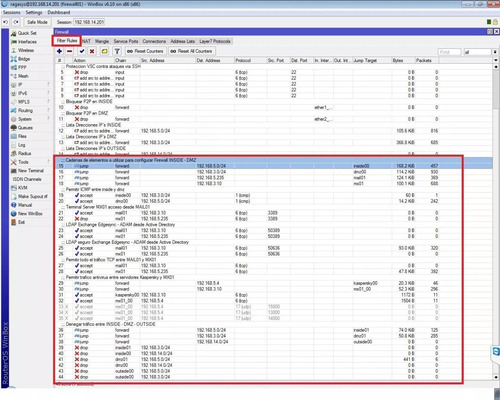Screen dimensions: 500x400
Task: Sort by the Packets column header
Action: 427,60
